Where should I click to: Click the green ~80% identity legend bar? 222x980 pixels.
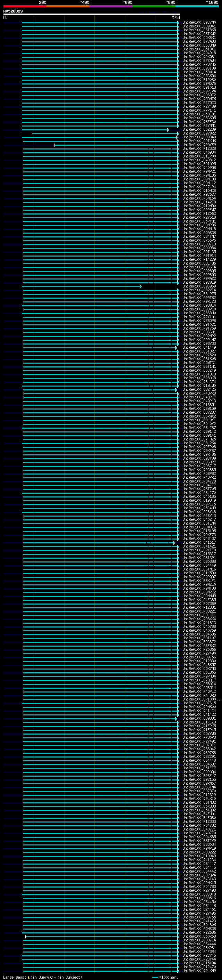pos(154,6)
